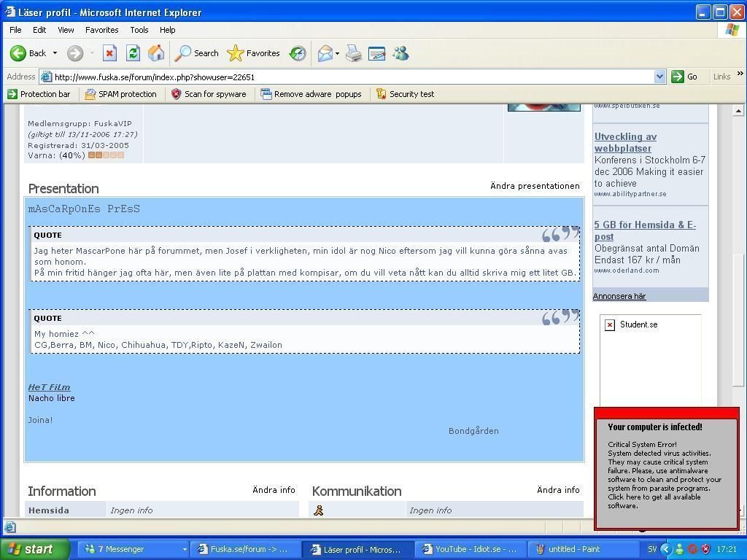Click the broken image icon beside Student.se

(610, 324)
